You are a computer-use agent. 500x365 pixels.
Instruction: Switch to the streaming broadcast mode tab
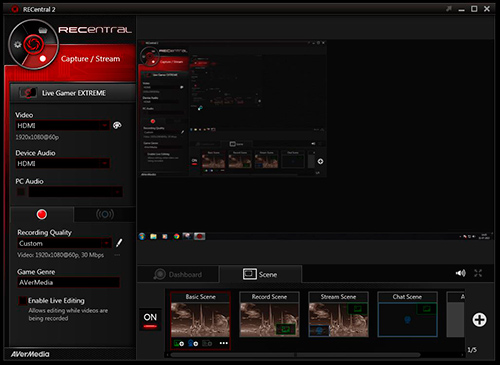pyautogui.click(x=105, y=214)
